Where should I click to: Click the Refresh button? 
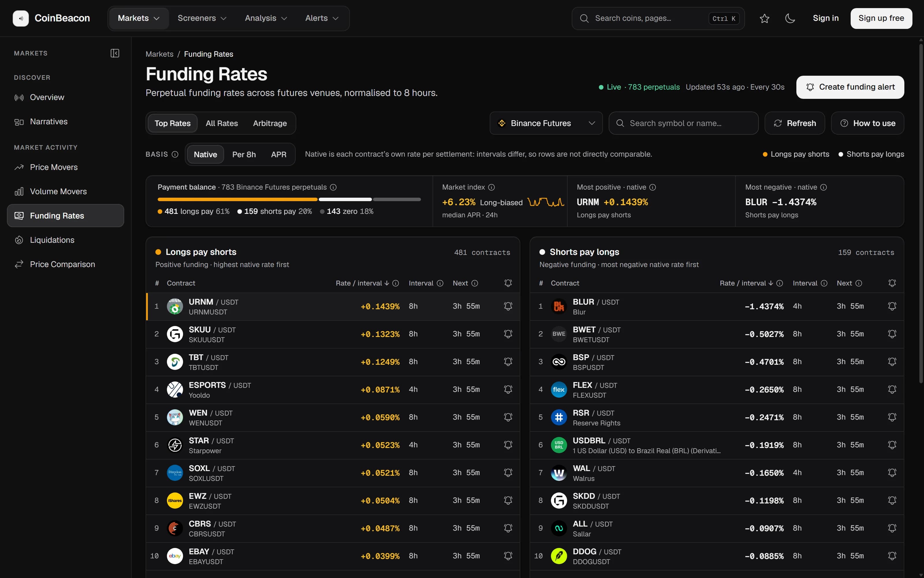pos(795,123)
